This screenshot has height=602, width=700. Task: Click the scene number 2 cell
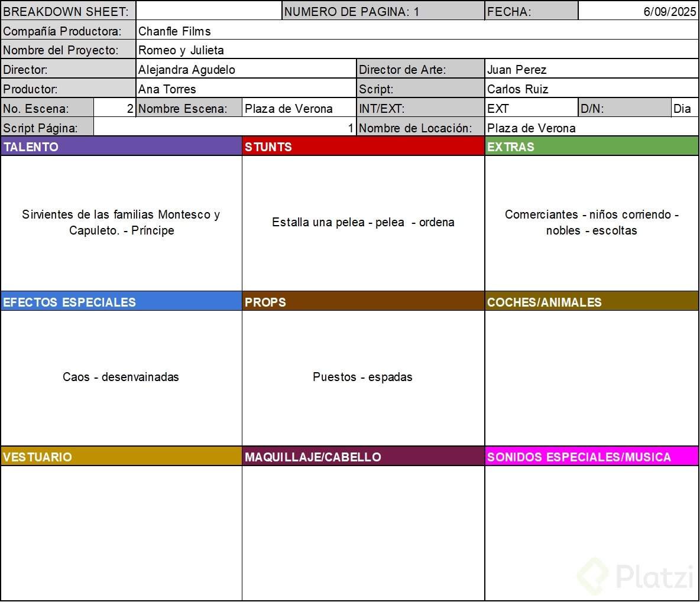(x=115, y=108)
